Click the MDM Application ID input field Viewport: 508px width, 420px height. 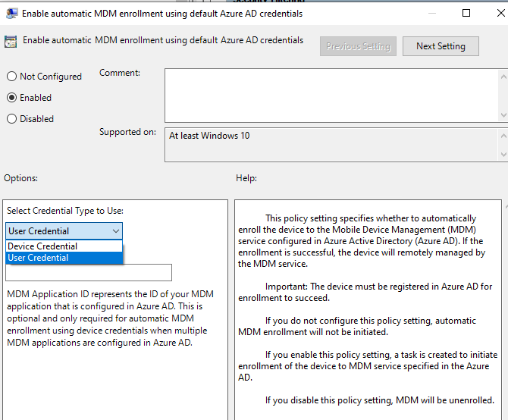(x=89, y=273)
